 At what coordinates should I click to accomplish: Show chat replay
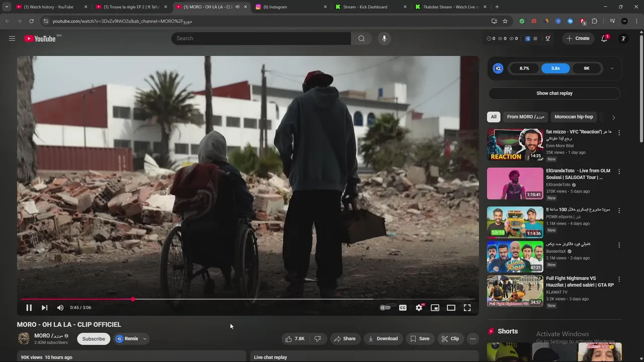tap(554, 93)
